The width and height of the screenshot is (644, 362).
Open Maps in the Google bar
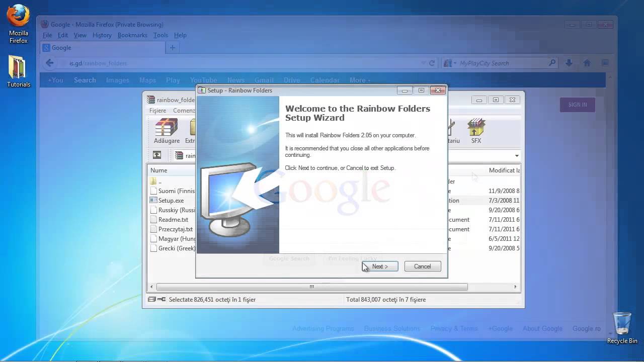click(x=147, y=80)
